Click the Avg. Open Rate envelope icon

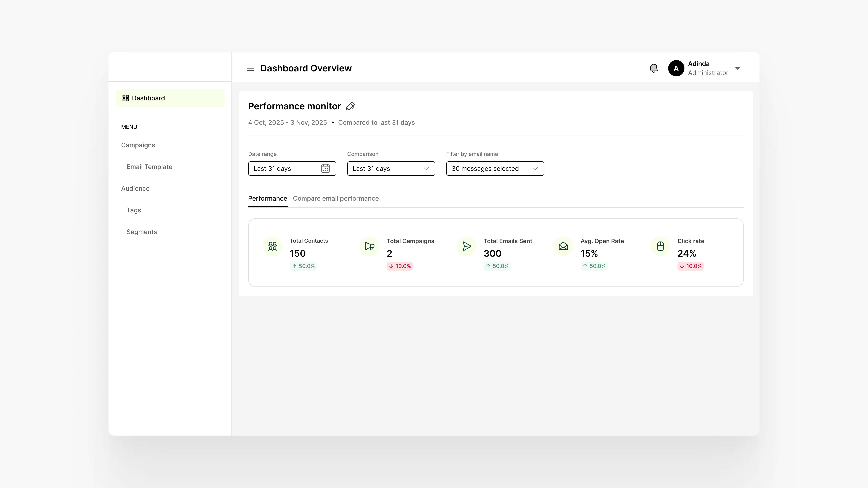(563, 246)
